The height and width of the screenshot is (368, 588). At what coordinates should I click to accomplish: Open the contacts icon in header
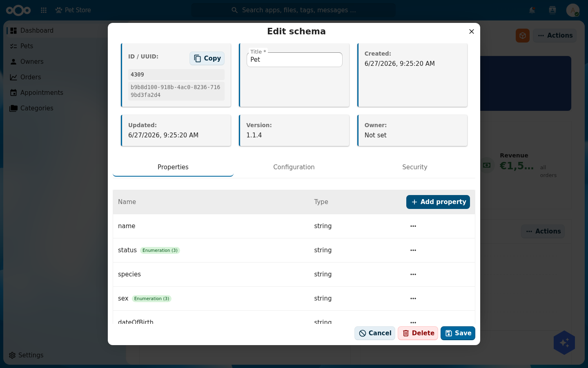tap(552, 10)
